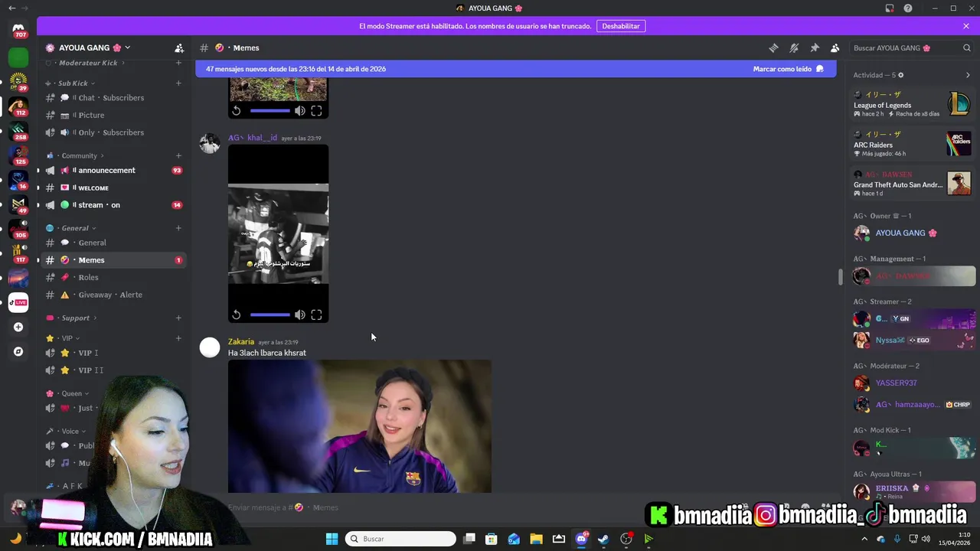Open the Roles channel
Image resolution: width=980 pixels, height=551 pixels.
click(x=113, y=277)
